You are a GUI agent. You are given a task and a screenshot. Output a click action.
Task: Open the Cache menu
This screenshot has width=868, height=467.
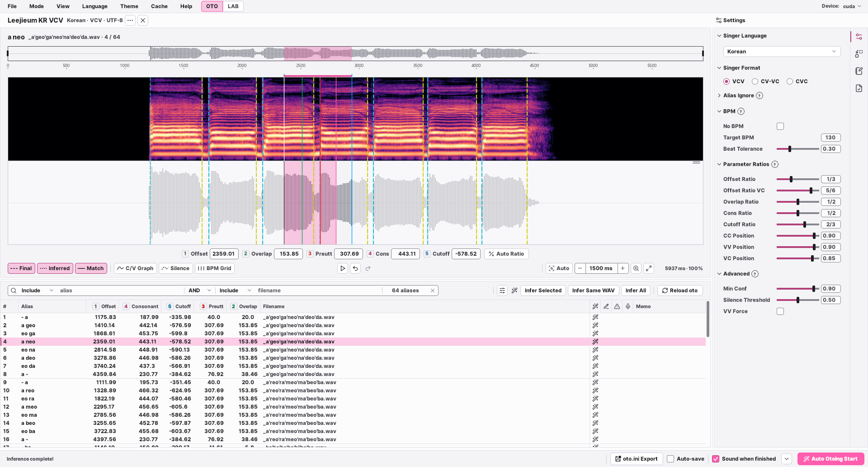[x=159, y=6]
